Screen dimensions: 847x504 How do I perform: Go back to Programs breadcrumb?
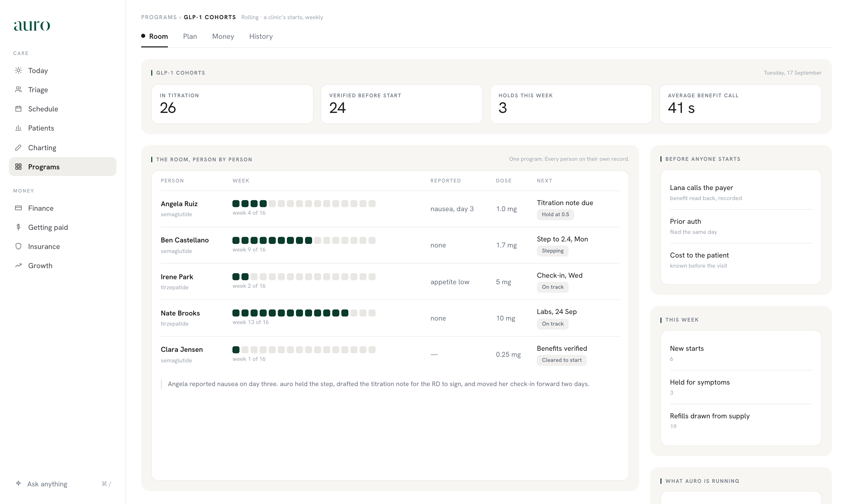click(159, 17)
